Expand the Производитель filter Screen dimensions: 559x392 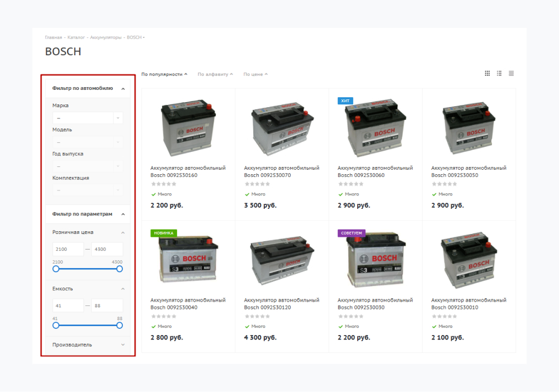123,345
